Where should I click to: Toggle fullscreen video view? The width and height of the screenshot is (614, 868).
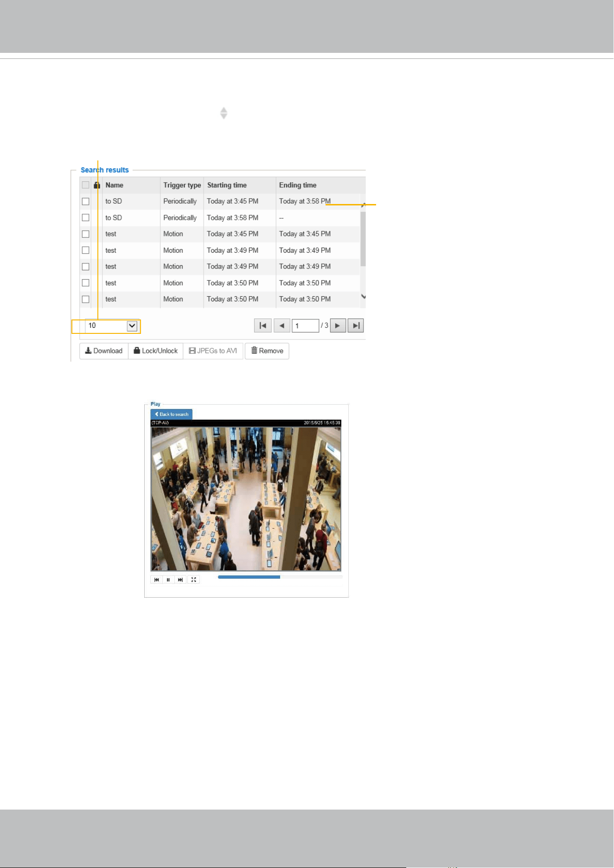(x=194, y=580)
